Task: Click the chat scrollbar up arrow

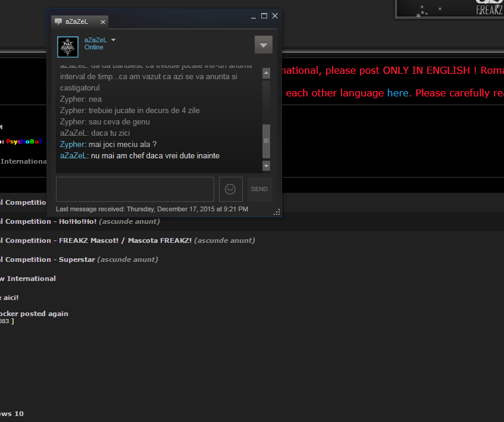Action: (266, 73)
